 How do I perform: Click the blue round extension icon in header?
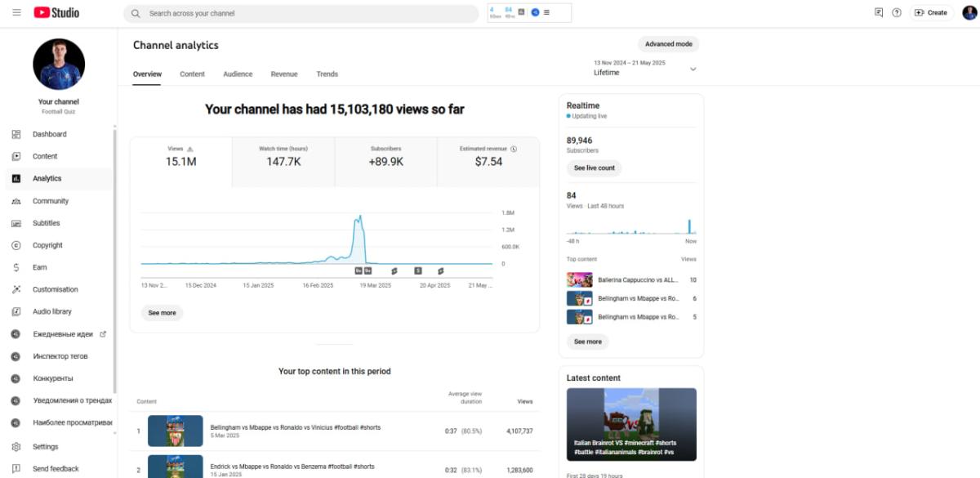click(x=535, y=13)
